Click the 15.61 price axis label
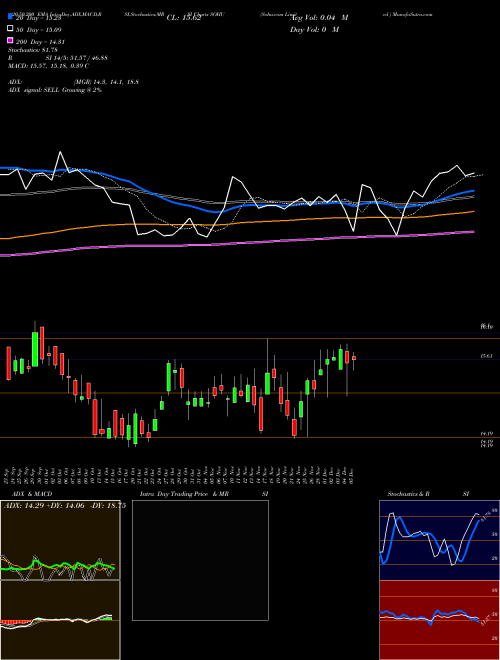500x660 pixels. pyautogui.click(x=487, y=356)
